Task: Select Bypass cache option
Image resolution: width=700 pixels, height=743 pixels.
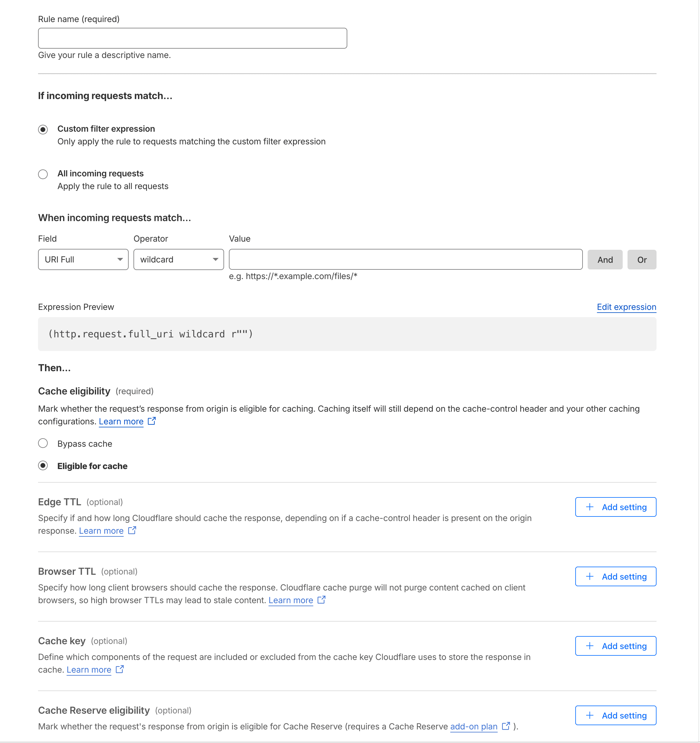Action: pyautogui.click(x=43, y=443)
